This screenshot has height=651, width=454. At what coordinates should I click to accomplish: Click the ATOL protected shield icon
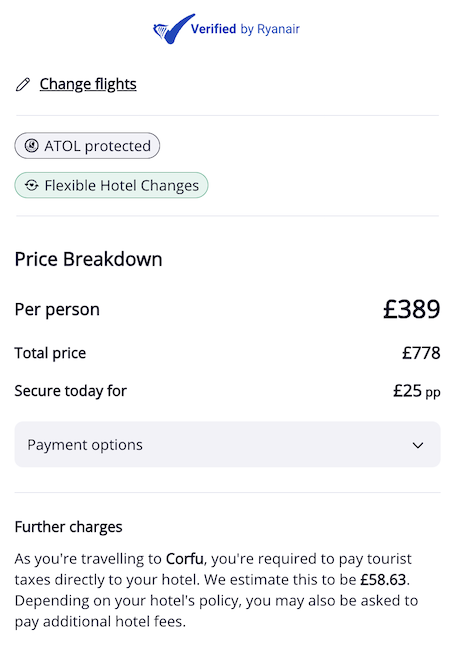point(32,146)
